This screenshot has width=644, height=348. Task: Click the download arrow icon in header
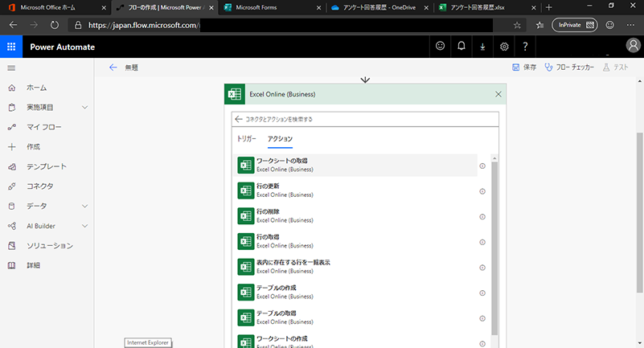[x=482, y=47]
